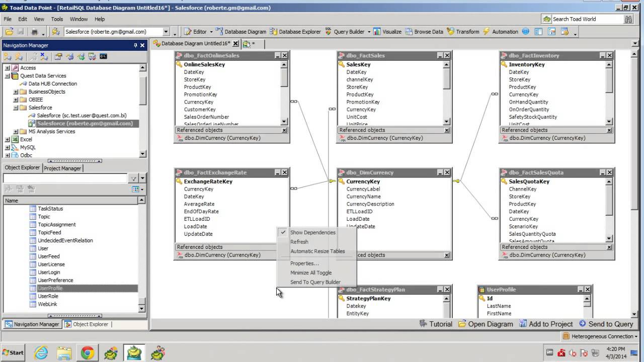Minimize the dbo_DimCurrency table box
Viewport: 644px width, 362px height.
click(x=440, y=173)
